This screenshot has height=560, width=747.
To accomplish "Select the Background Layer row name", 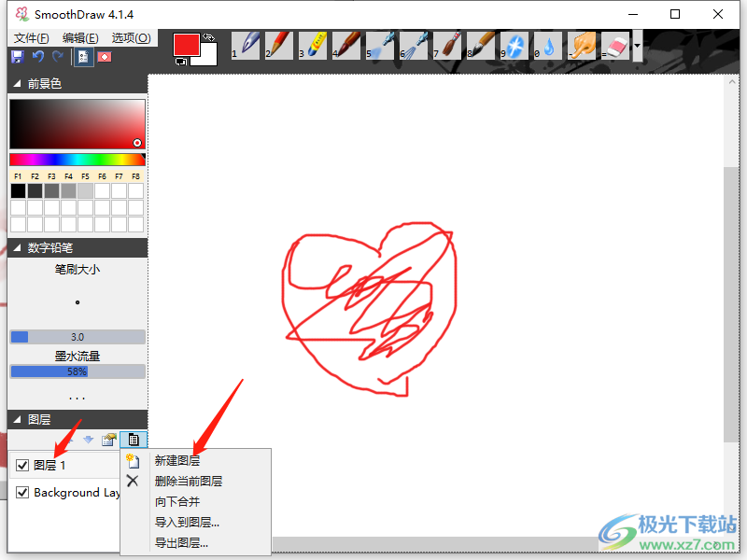I will [77, 493].
